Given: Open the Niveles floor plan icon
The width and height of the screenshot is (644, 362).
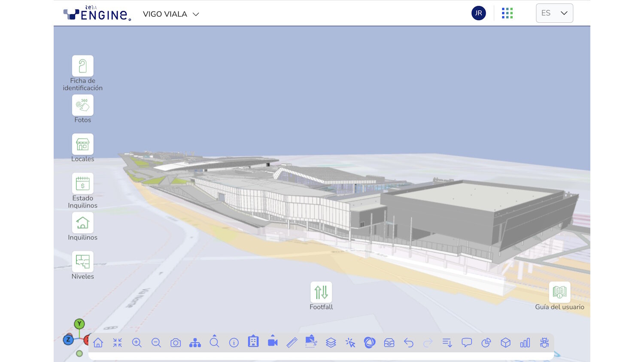Looking at the screenshot, I should (x=82, y=262).
